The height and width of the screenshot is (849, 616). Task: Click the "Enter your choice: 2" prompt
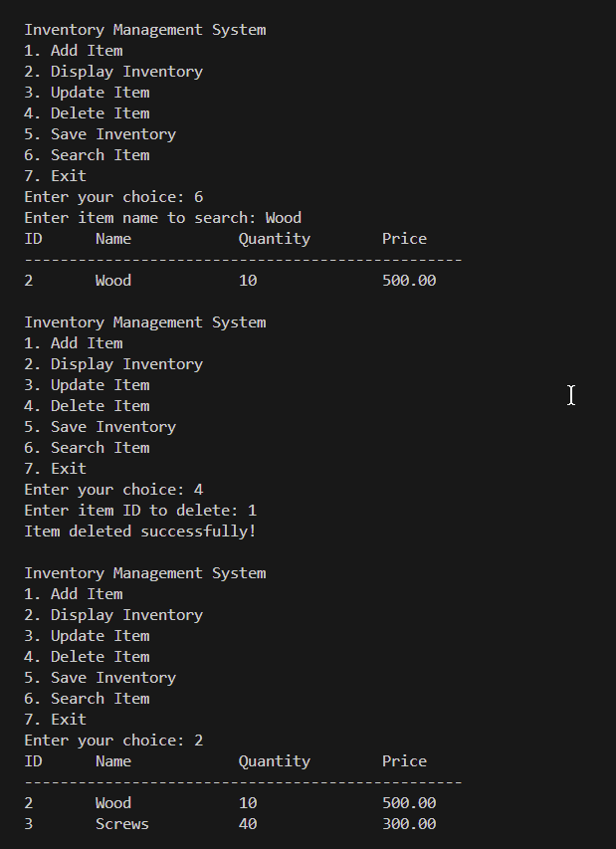(x=113, y=741)
